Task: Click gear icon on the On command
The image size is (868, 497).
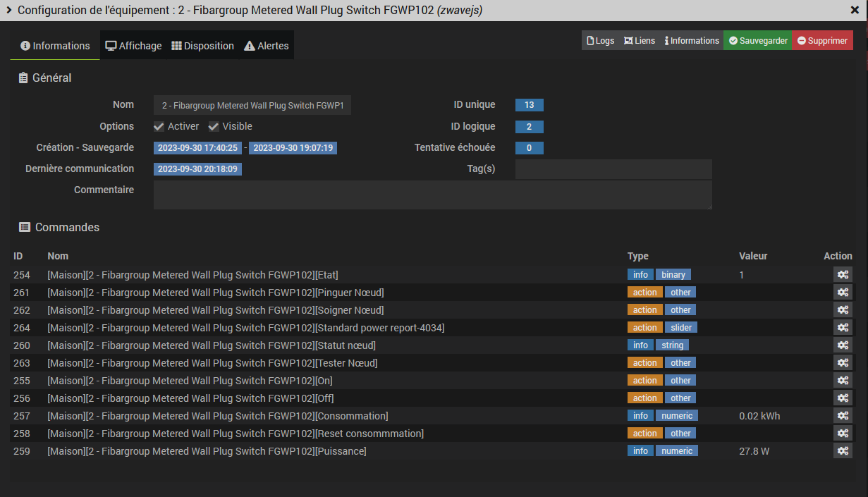Action: coord(843,380)
